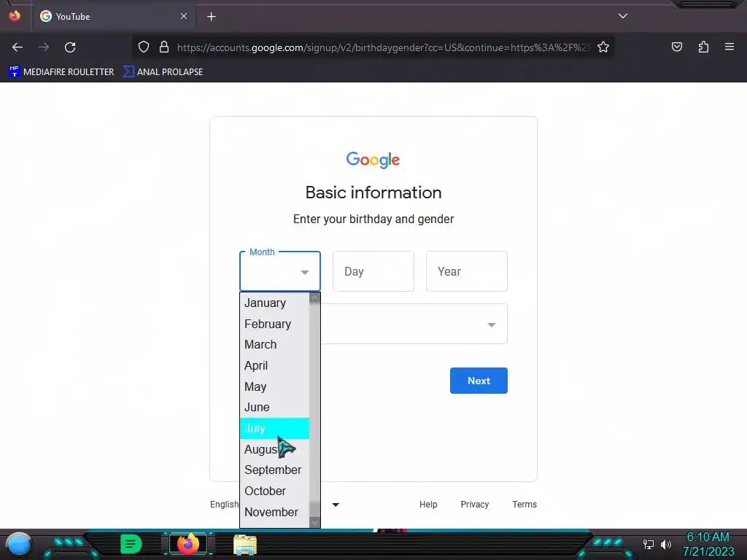Save page to Pocket
This screenshot has width=747, height=560.
677,47
